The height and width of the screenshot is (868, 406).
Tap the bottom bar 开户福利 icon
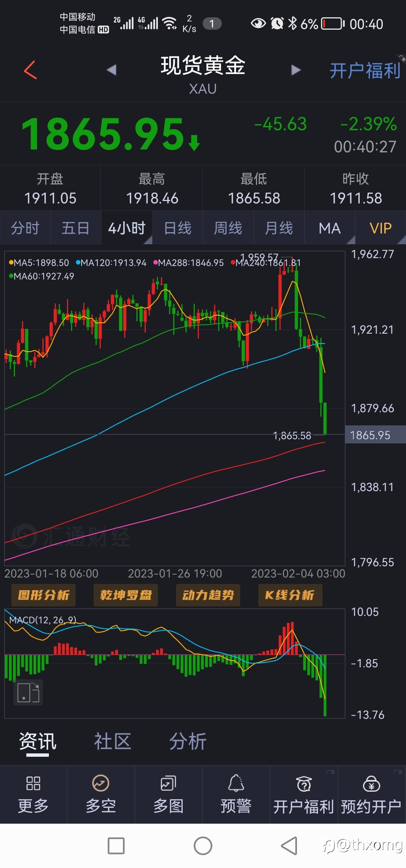(304, 794)
